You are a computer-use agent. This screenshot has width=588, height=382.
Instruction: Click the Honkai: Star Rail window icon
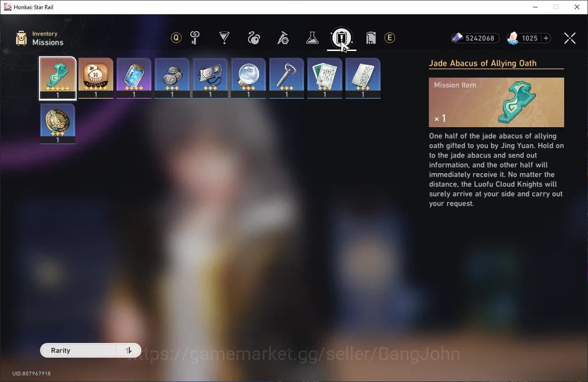click(x=7, y=7)
